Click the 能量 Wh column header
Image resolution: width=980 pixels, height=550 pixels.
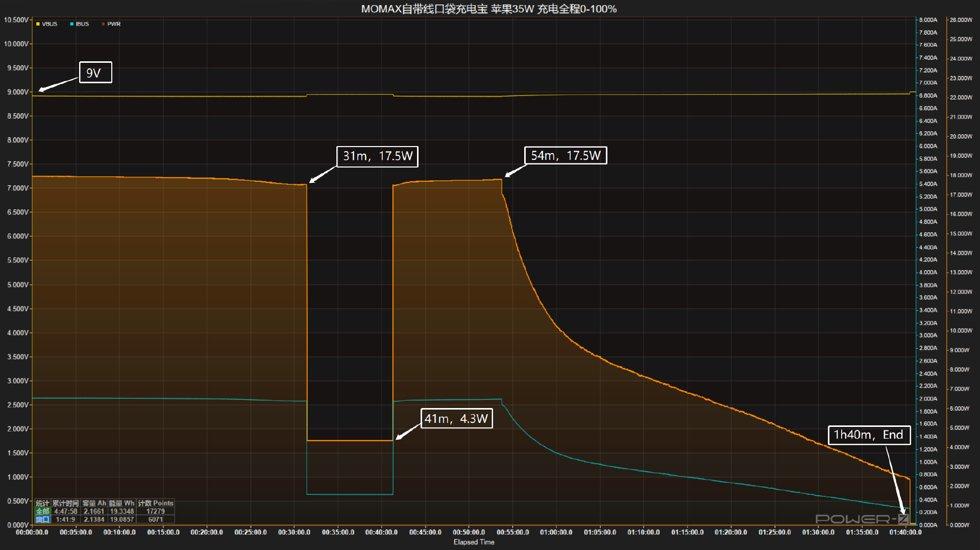coord(121,503)
